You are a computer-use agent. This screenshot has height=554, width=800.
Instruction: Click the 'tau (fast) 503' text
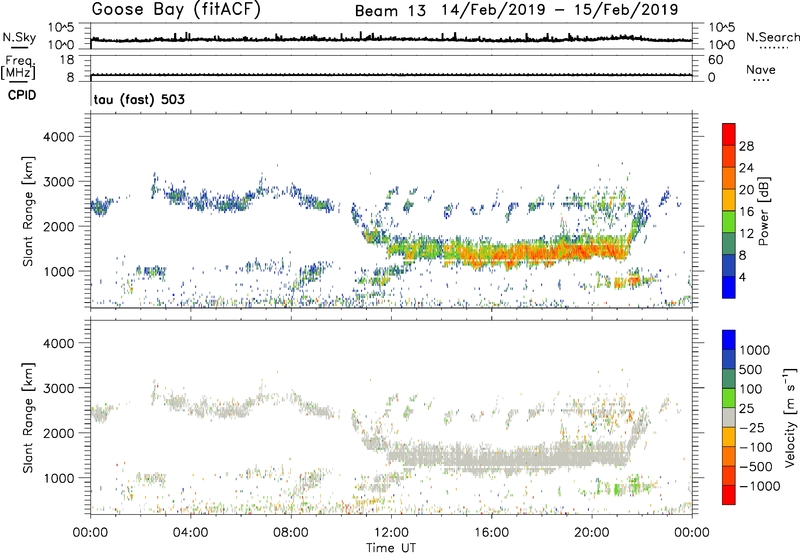click(139, 99)
